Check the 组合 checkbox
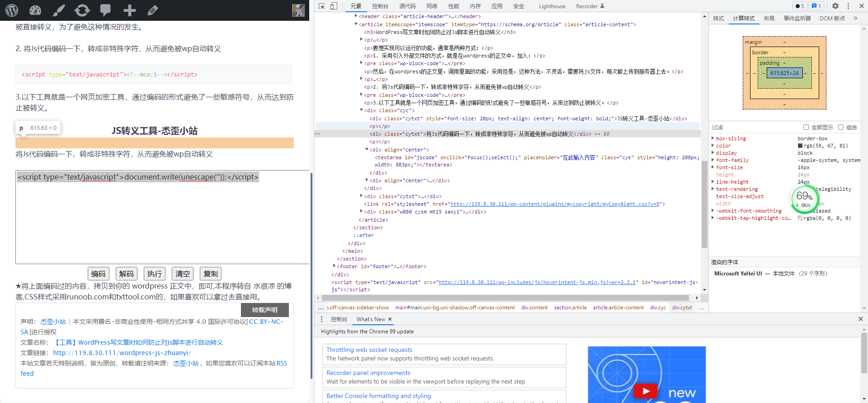Image resolution: width=868 pixels, height=403 pixels. tap(841, 127)
